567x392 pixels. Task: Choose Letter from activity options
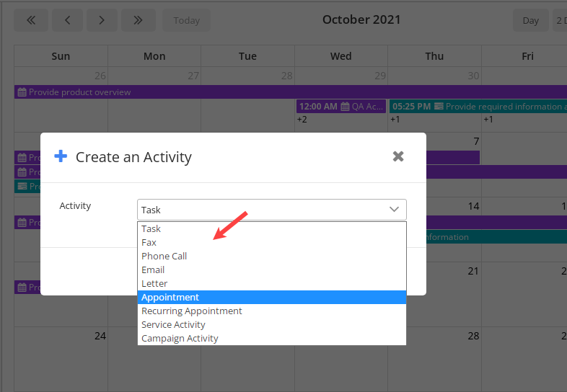[154, 283]
